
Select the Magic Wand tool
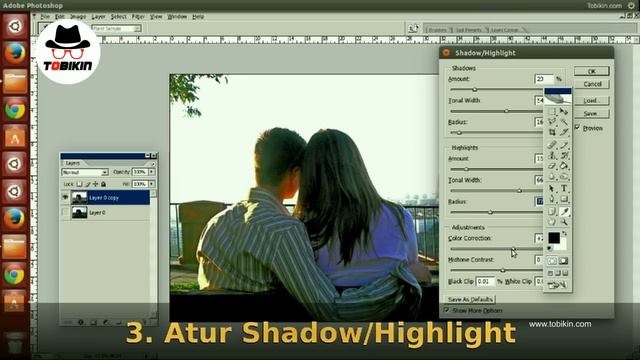(564, 122)
